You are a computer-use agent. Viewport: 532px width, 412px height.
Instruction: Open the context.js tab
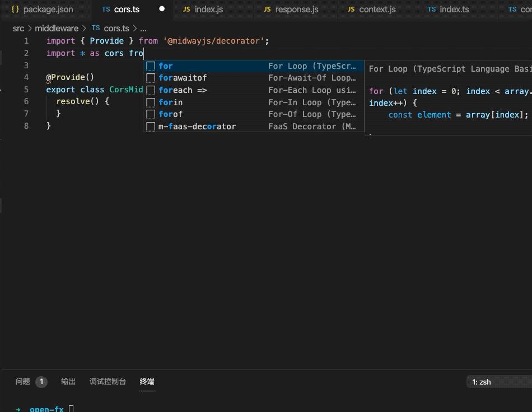click(377, 10)
